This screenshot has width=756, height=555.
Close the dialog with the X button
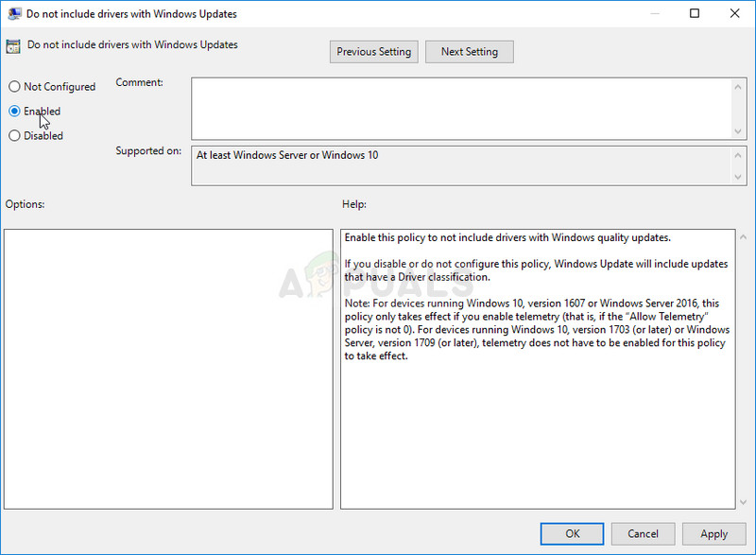734,13
